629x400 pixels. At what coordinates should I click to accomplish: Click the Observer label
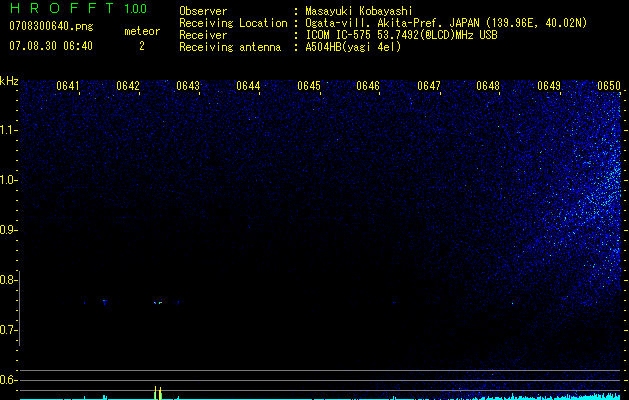[x=203, y=11]
